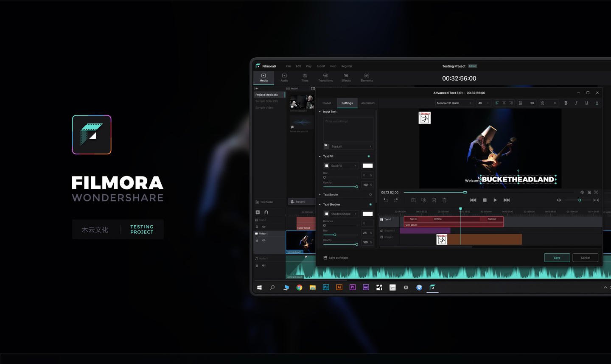
Task: Toggle underline text formatting
Action: tap(586, 103)
